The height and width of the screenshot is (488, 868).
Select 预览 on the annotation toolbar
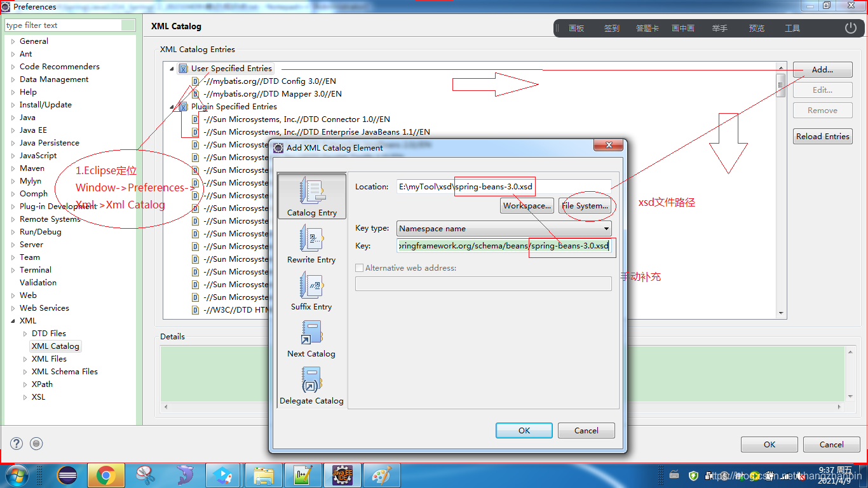tap(756, 27)
